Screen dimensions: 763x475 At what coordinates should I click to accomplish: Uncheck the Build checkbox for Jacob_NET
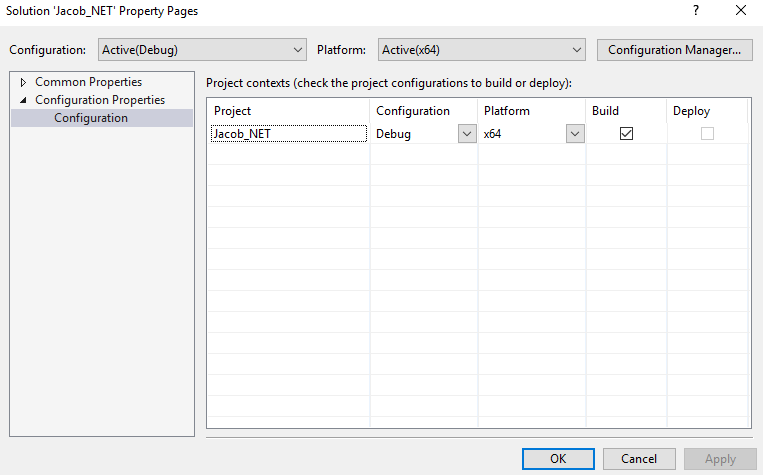click(x=627, y=134)
